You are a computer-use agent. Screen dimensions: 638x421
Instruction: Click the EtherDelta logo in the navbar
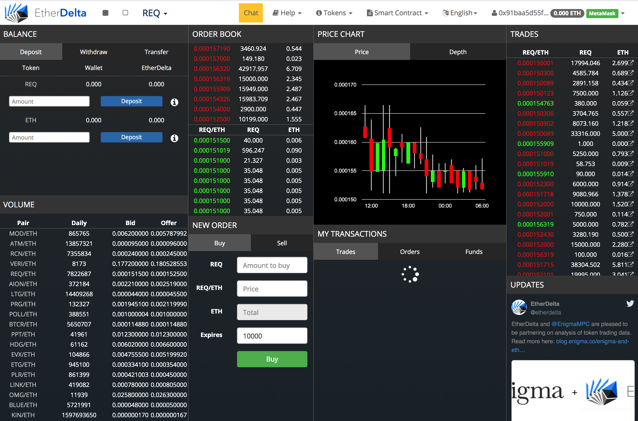coord(46,13)
